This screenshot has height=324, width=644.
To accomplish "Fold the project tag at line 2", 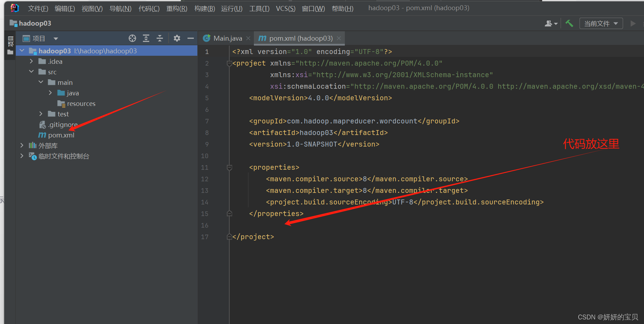I will [x=230, y=63].
